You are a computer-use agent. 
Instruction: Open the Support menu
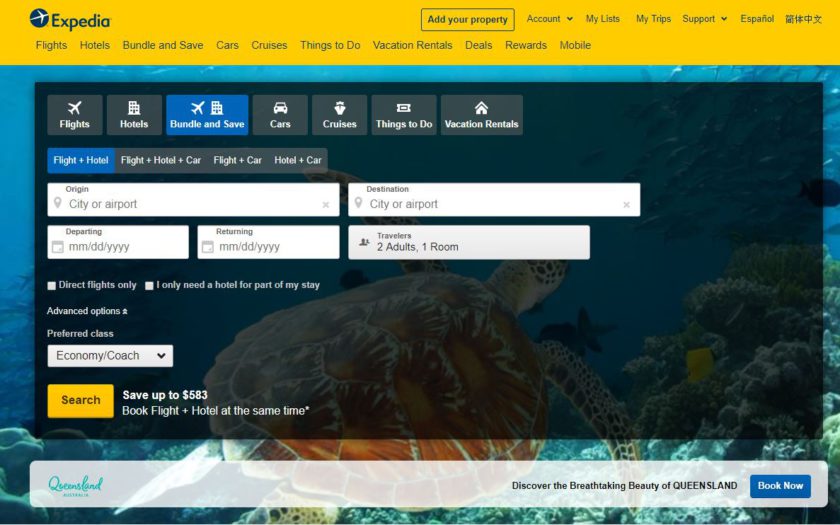coord(704,19)
